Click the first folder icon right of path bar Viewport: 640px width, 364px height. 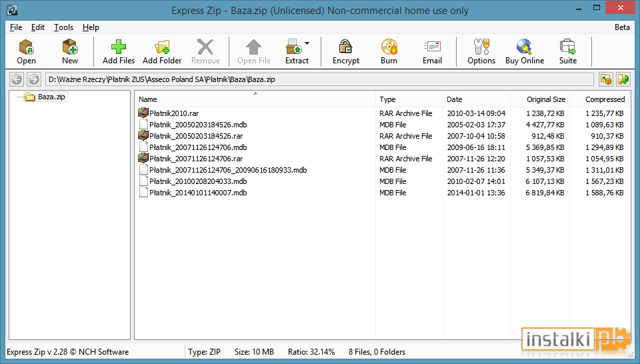[x=606, y=79]
